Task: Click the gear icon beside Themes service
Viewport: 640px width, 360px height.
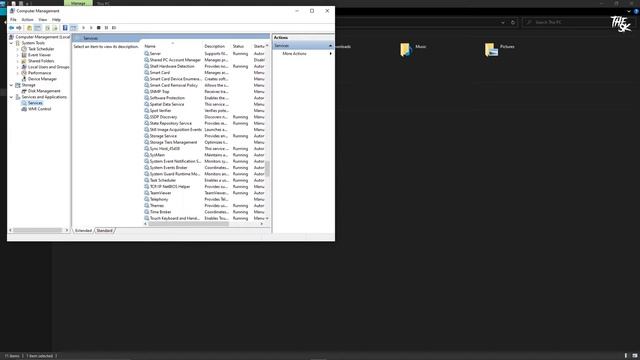Action: 147,205
